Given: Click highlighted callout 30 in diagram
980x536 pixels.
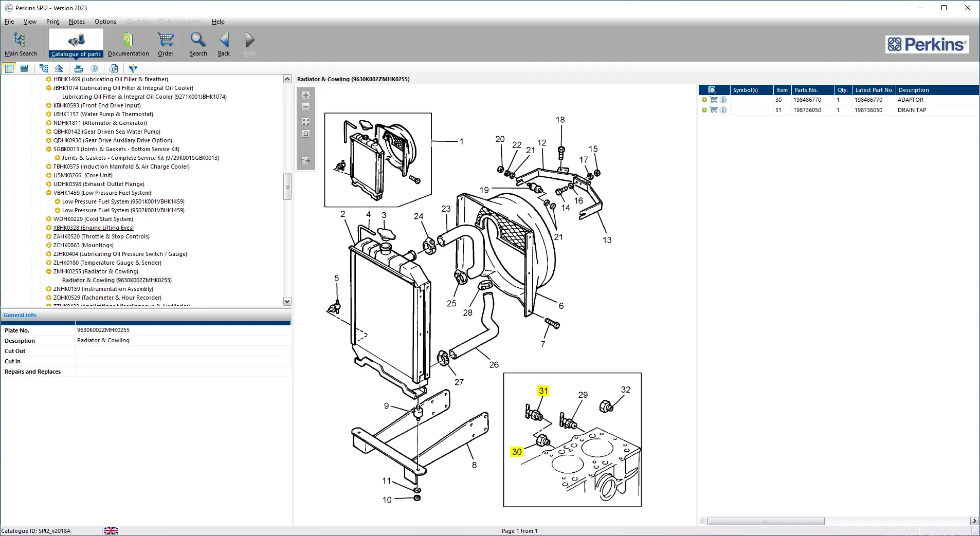Looking at the screenshot, I should coord(517,452).
